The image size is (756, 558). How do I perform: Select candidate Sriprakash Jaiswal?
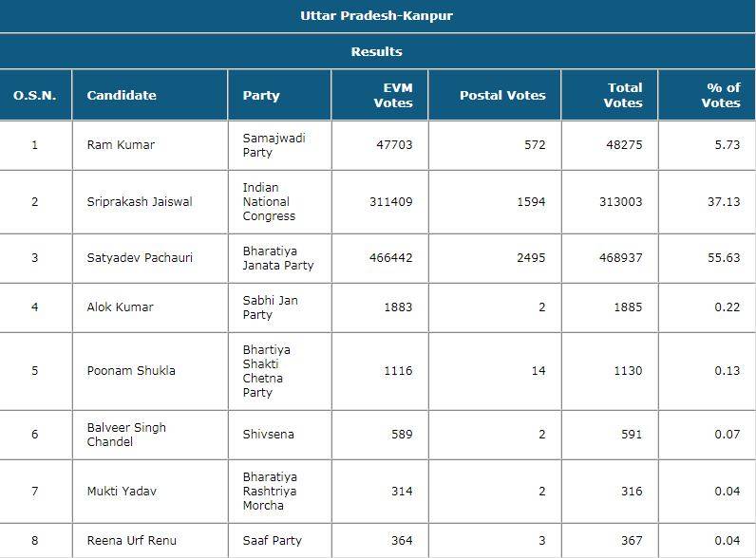pos(140,202)
